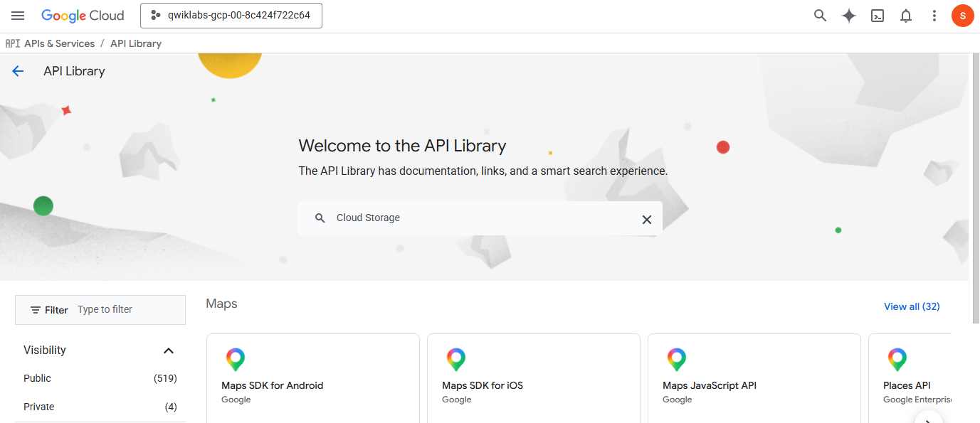Clear the Cloud Storage search text

[646, 219]
